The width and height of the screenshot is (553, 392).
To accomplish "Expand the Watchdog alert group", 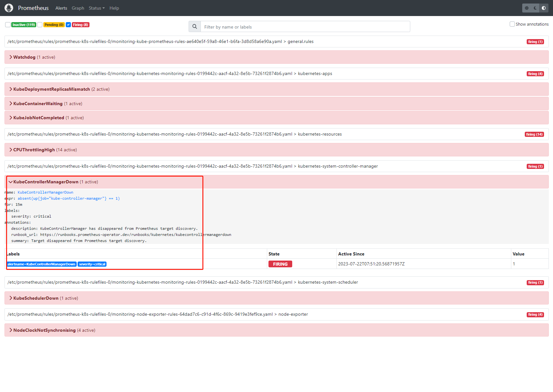I will [x=276, y=57].
